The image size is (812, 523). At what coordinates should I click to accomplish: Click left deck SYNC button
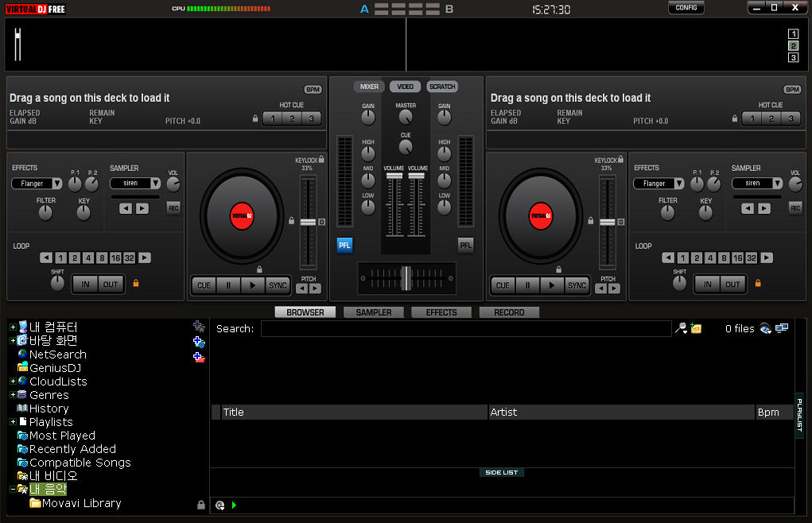[278, 285]
